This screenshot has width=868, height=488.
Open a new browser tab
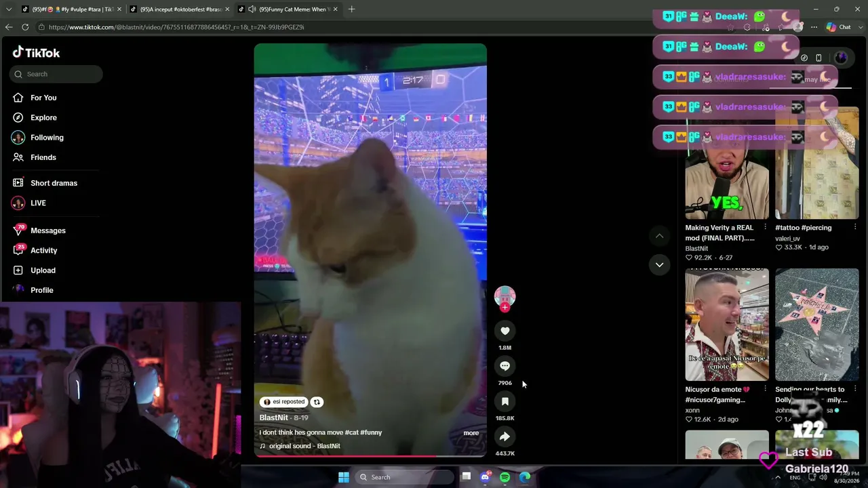[351, 9]
